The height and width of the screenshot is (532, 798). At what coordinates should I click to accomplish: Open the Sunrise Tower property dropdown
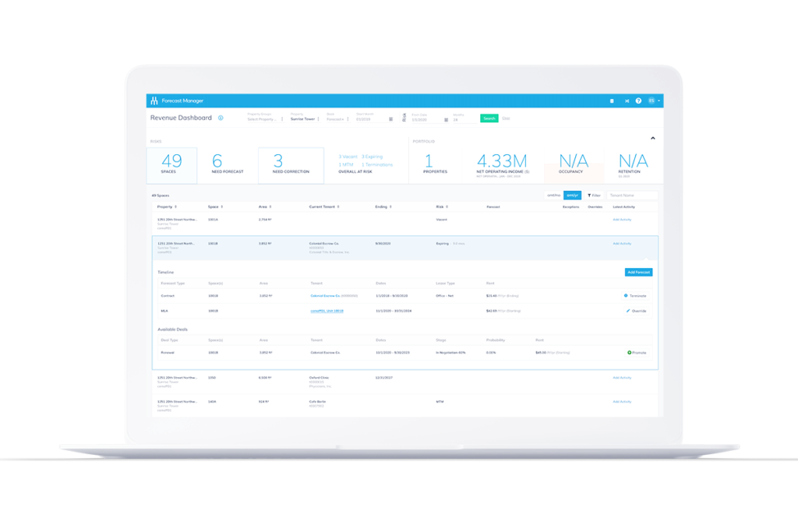[302, 120]
